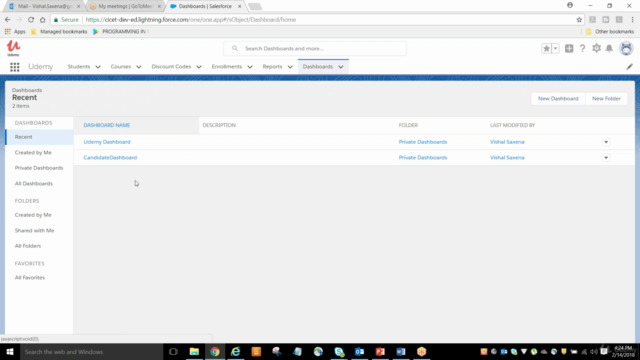Click the pencil edit navigation icon

coord(629,67)
